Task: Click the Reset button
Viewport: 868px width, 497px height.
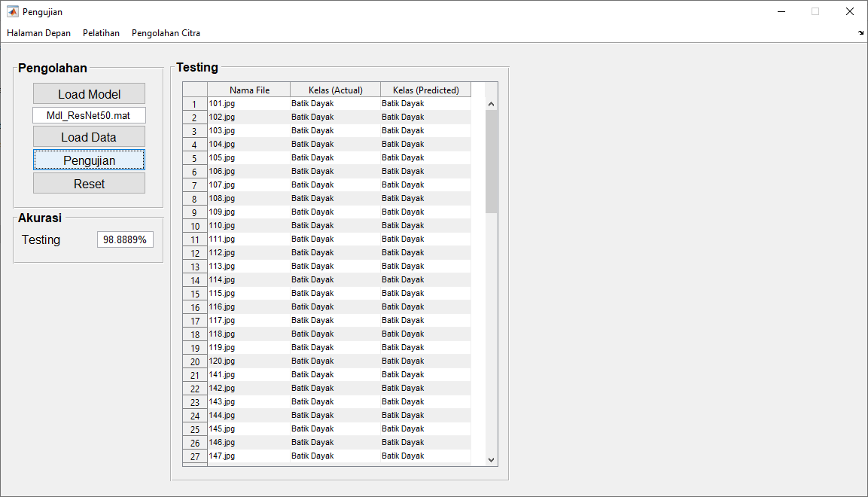Action: [89, 184]
